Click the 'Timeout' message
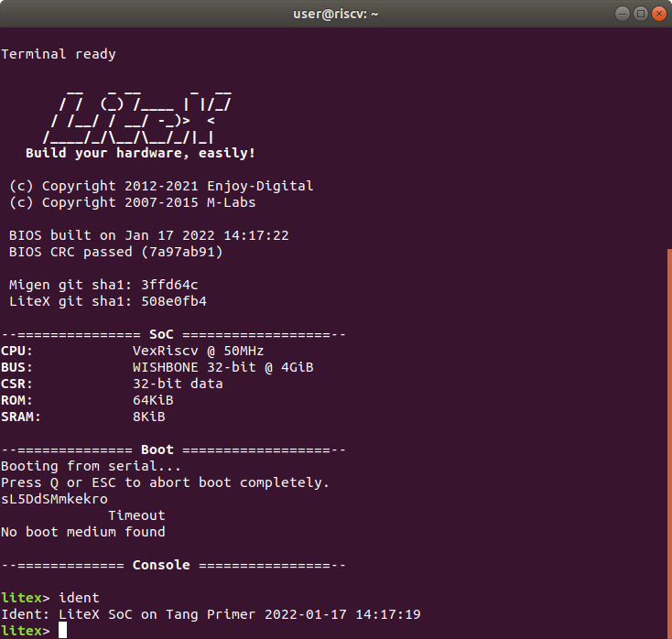672x639 pixels. [x=136, y=515]
